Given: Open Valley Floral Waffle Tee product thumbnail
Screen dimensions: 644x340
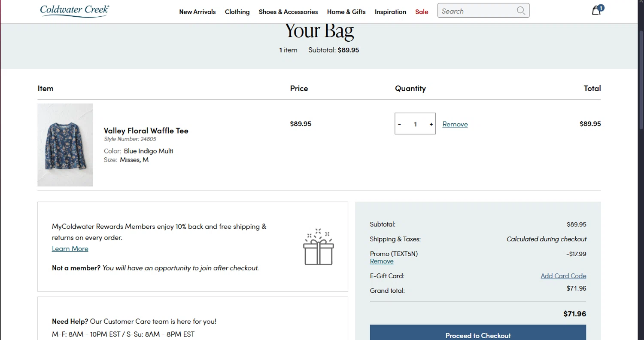Looking at the screenshot, I should point(65,145).
